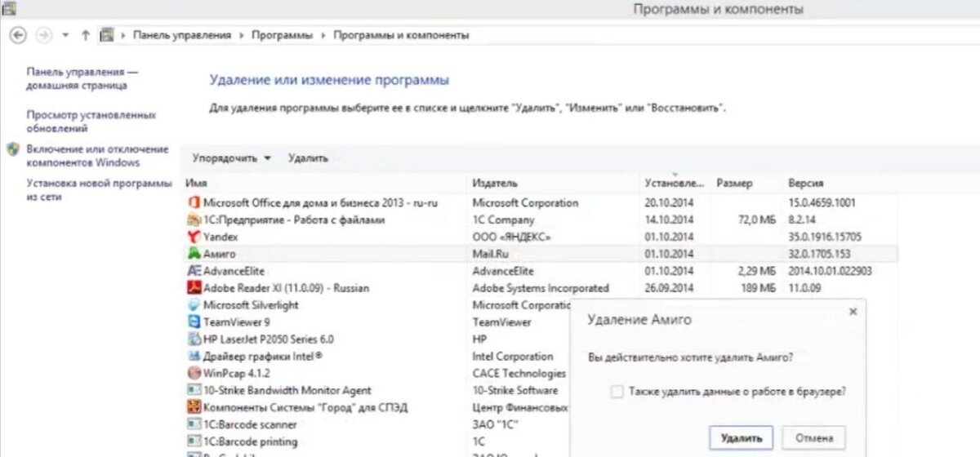Click the 1C:Barcode printing icon

point(194,441)
